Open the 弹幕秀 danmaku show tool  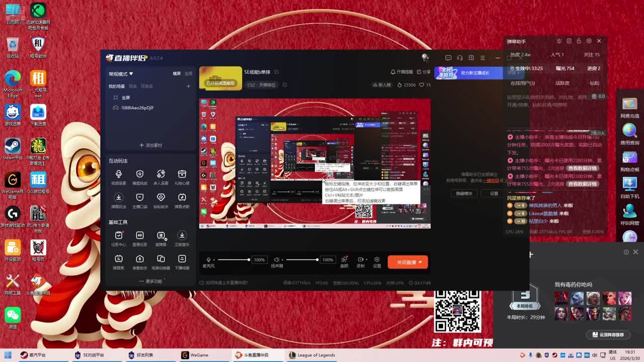point(119,262)
